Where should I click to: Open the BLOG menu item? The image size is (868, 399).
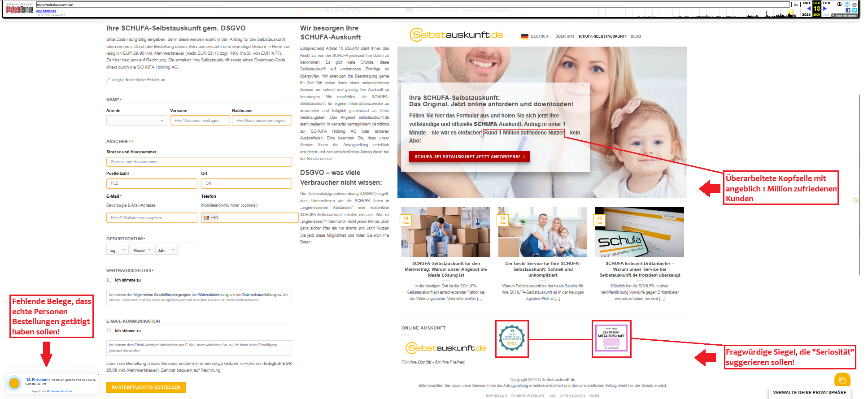click(636, 37)
